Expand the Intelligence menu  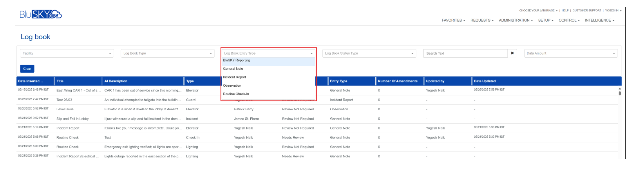599,20
